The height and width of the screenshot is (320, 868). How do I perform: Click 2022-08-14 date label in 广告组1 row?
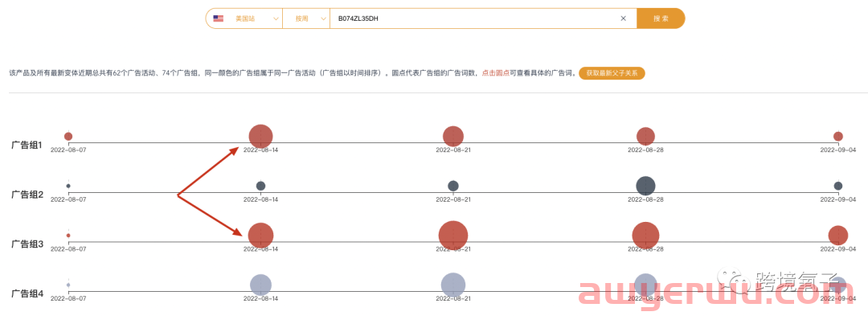(x=260, y=150)
